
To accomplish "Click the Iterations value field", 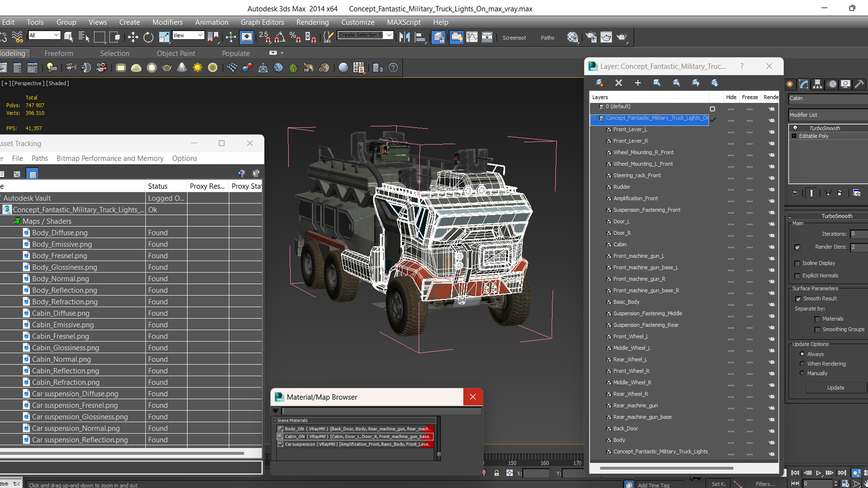I will (x=859, y=234).
